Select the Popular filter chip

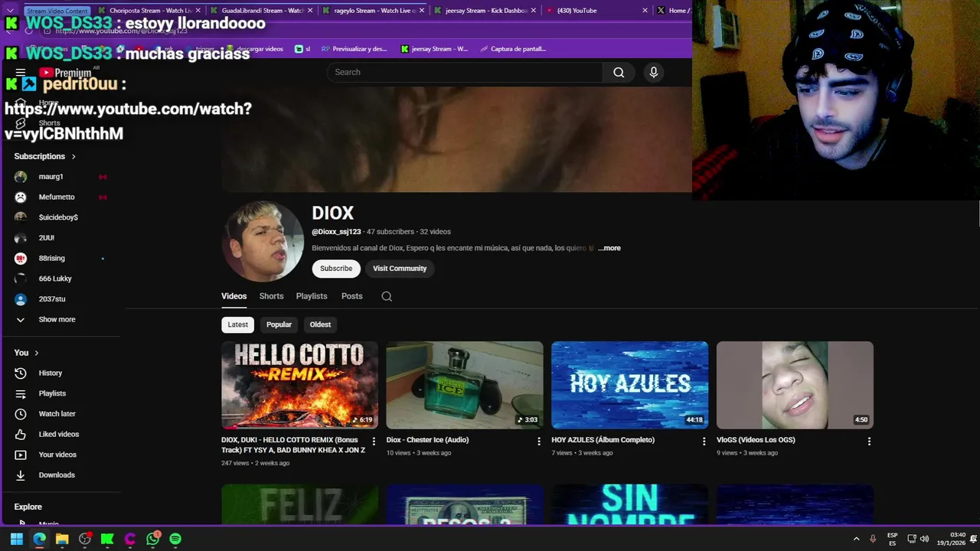pyautogui.click(x=279, y=324)
